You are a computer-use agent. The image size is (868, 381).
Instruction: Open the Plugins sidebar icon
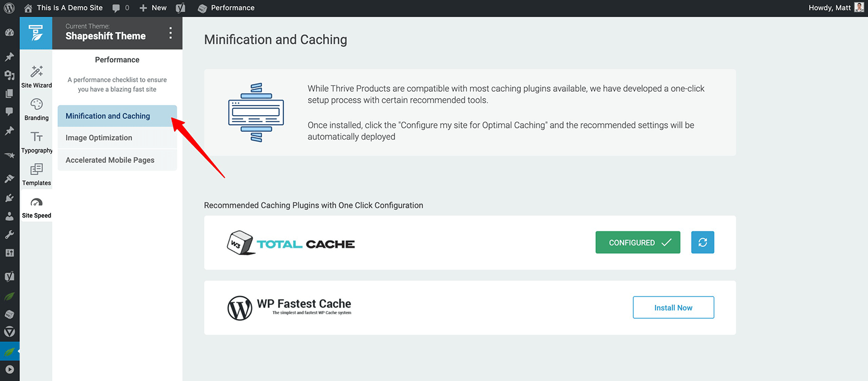click(x=9, y=197)
